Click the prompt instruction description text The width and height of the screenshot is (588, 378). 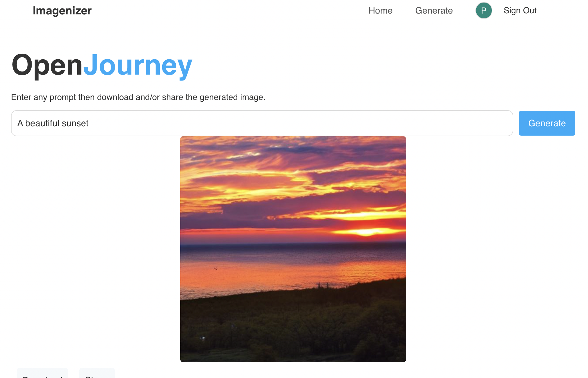tap(138, 97)
